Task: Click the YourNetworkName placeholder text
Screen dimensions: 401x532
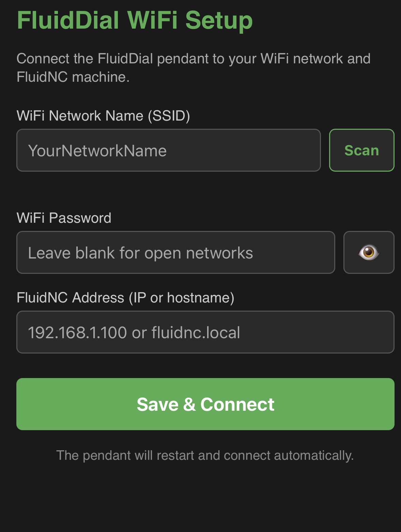Action: pos(97,151)
